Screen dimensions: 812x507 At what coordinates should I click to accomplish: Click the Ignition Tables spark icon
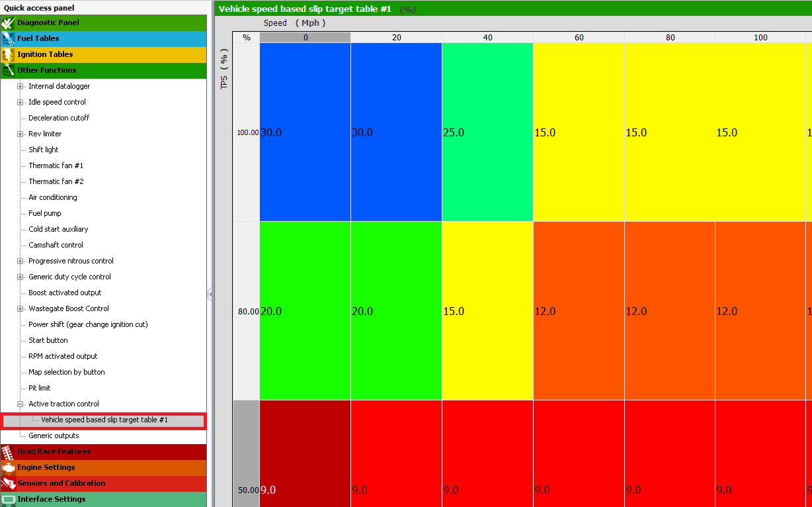tap(8, 54)
